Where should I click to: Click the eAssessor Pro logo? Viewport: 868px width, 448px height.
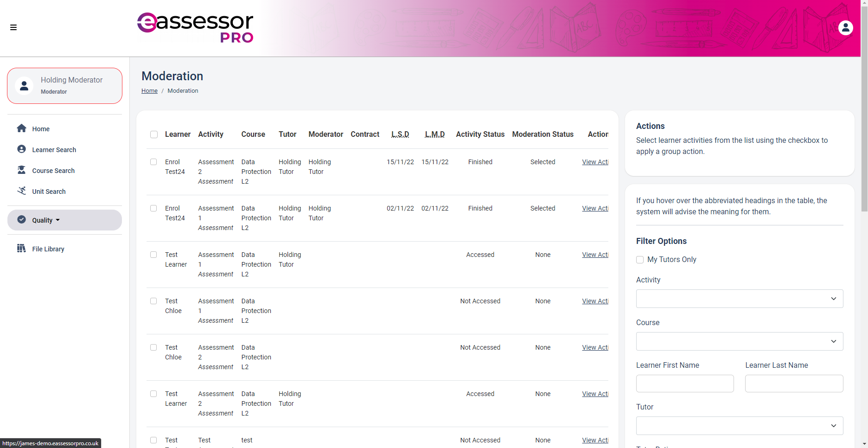point(195,28)
